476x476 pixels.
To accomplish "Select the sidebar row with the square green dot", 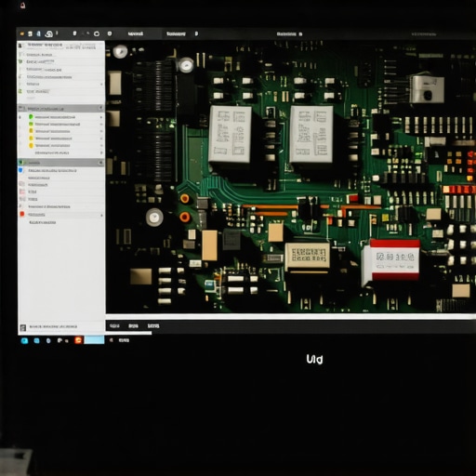I will coord(61,125).
